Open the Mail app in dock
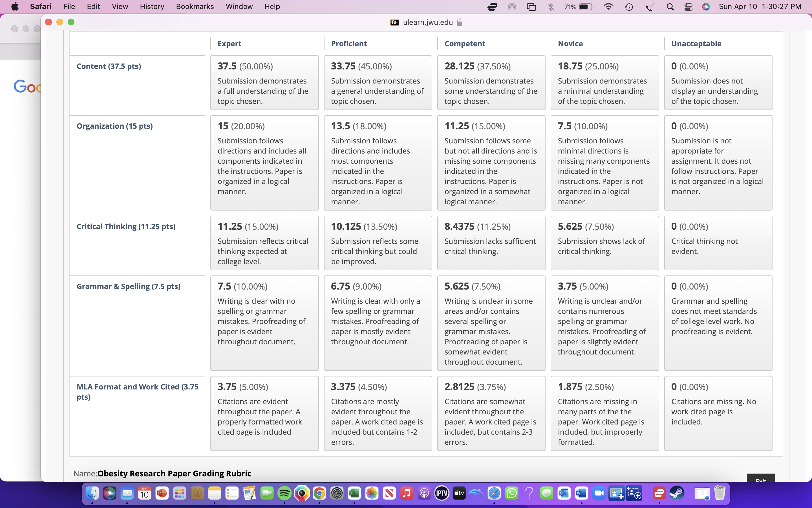Viewport: 812px width, 508px height. (127, 493)
